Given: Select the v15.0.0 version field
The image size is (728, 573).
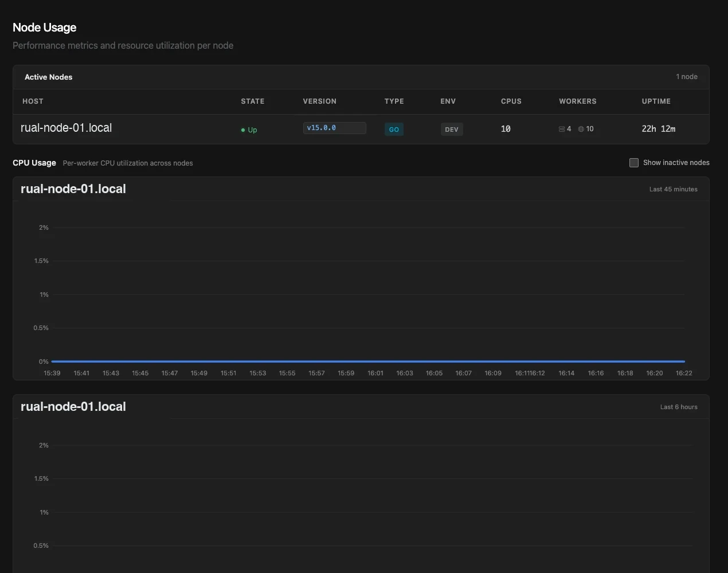Looking at the screenshot, I should [334, 128].
